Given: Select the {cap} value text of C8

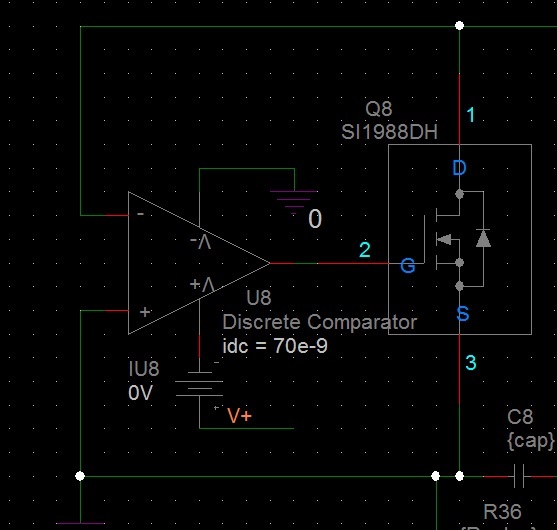Looking at the screenshot, I should click(x=531, y=440).
